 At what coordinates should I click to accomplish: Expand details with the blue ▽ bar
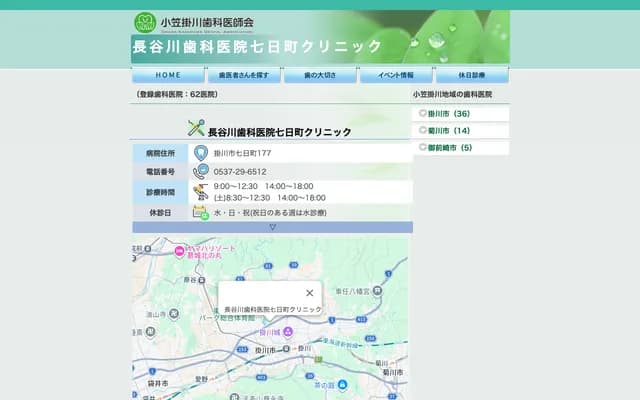pyautogui.click(x=273, y=227)
